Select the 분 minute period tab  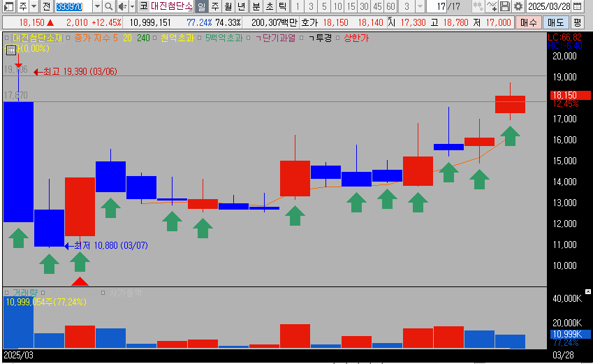pos(256,6)
